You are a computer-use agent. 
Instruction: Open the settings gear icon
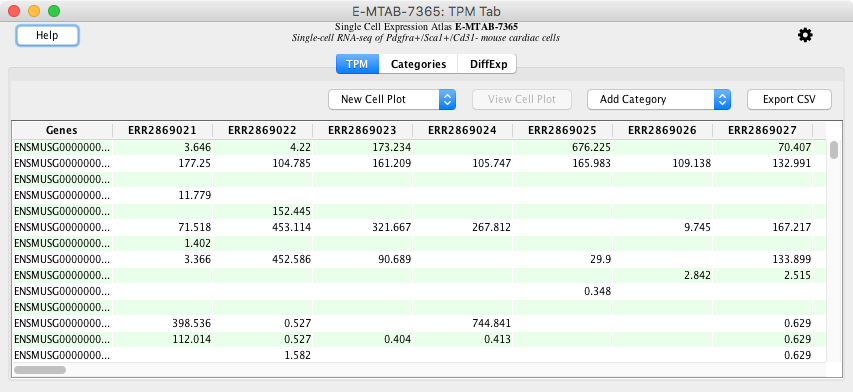pos(805,35)
